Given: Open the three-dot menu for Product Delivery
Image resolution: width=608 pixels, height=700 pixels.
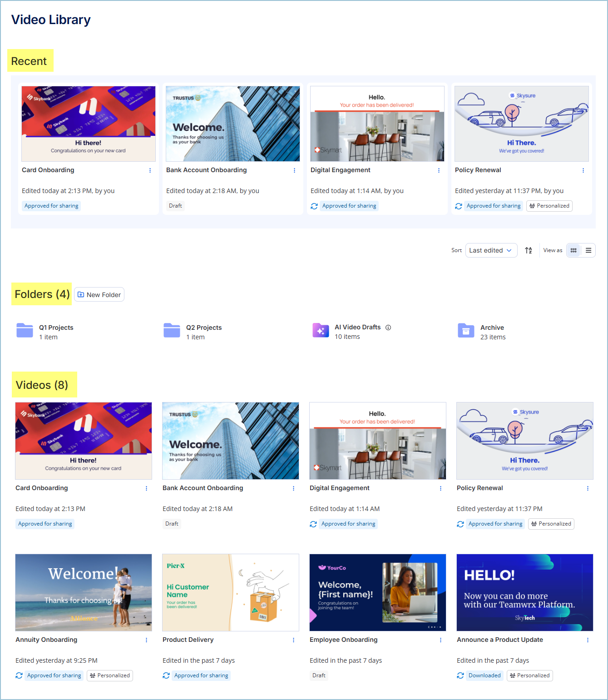Looking at the screenshot, I should pyautogui.click(x=293, y=640).
